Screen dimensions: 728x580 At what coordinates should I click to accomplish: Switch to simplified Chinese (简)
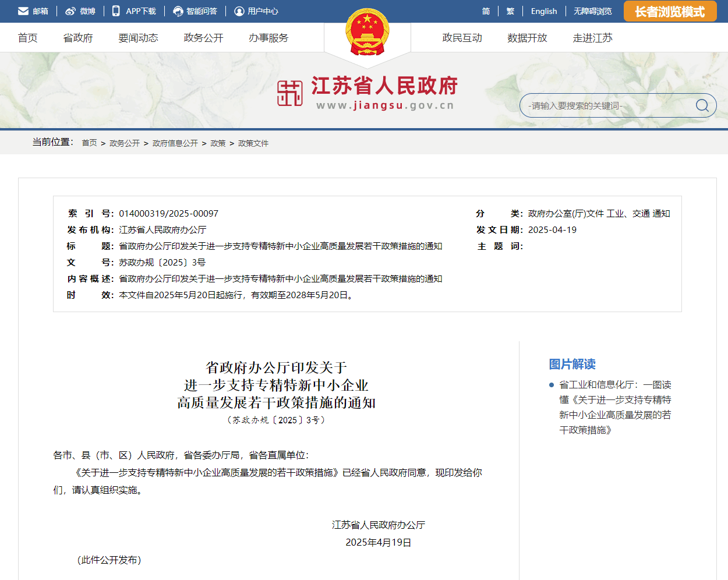pyautogui.click(x=486, y=11)
